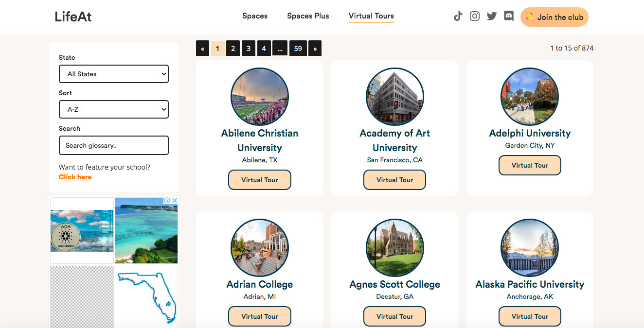Go to pagination page 4
Screen dimensions: 644x328
tap(264, 48)
